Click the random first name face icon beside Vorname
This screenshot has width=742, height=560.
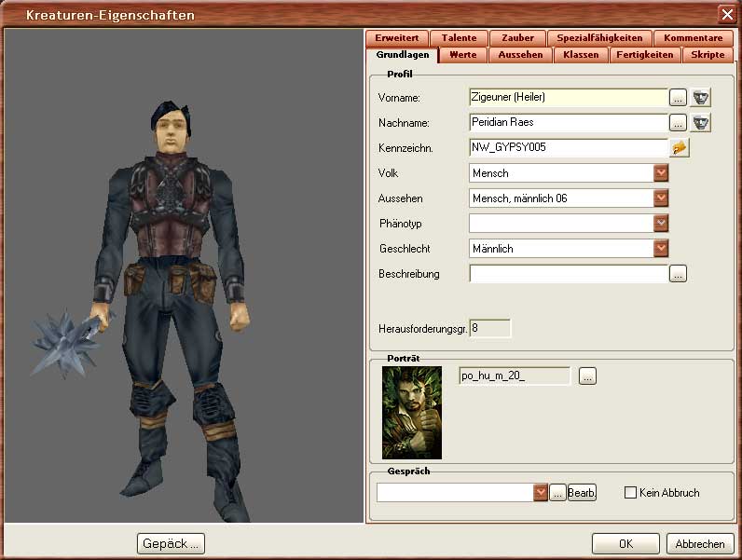(700, 97)
